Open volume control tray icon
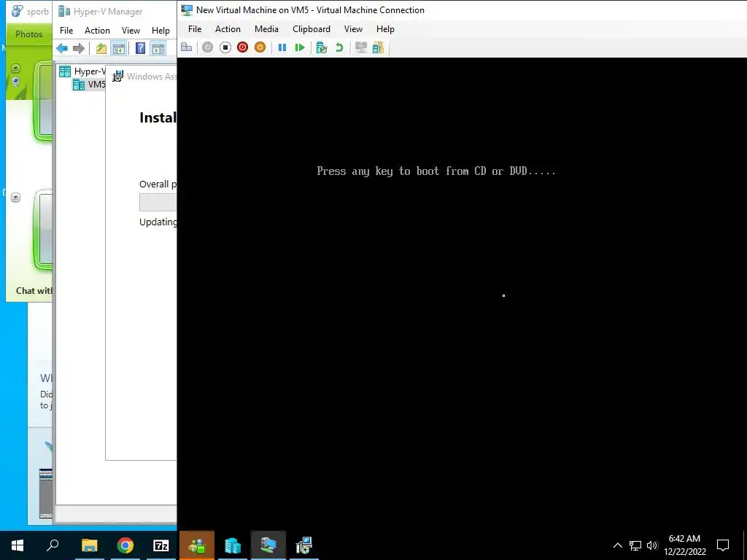The height and width of the screenshot is (560, 747). click(x=652, y=545)
